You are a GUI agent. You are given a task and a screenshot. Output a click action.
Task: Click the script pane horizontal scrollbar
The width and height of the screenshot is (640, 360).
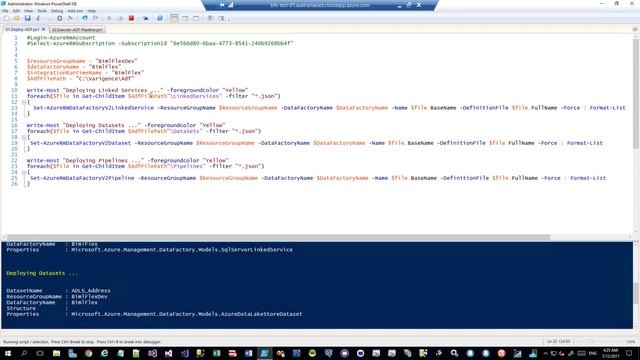(278, 237)
